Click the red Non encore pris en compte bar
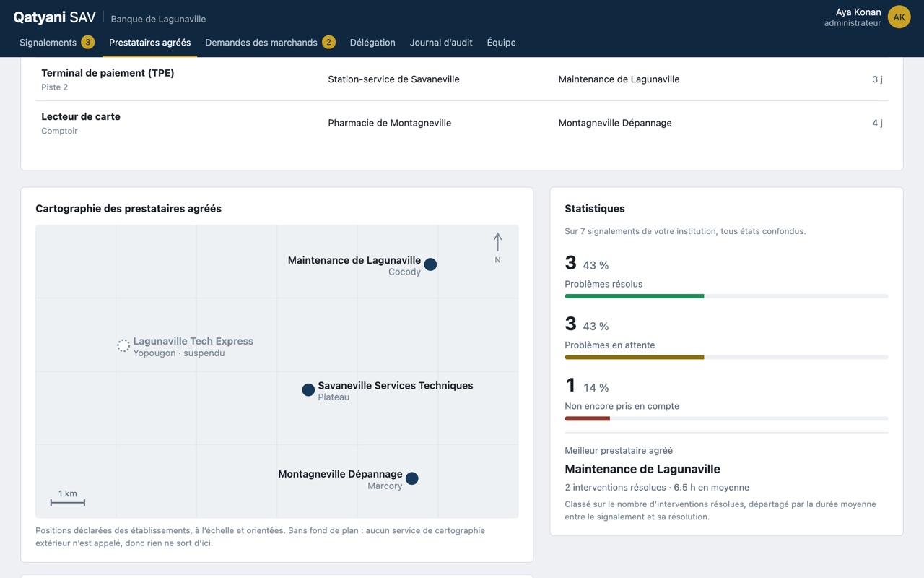This screenshot has height=578, width=924. tap(587, 418)
